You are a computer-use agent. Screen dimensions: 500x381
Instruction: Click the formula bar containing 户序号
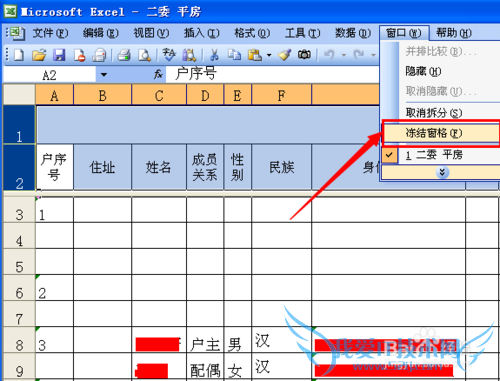(x=273, y=74)
